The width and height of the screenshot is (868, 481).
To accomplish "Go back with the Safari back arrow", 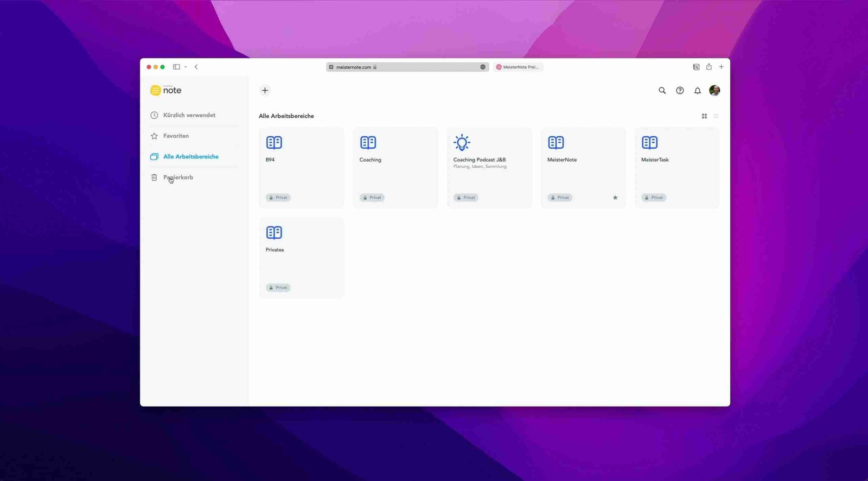I will click(196, 67).
